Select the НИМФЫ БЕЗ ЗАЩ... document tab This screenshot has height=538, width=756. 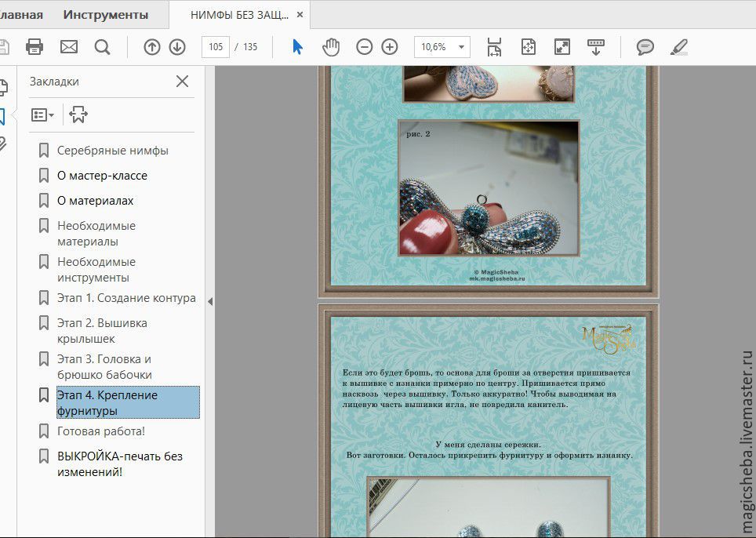pyautogui.click(x=240, y=15)
